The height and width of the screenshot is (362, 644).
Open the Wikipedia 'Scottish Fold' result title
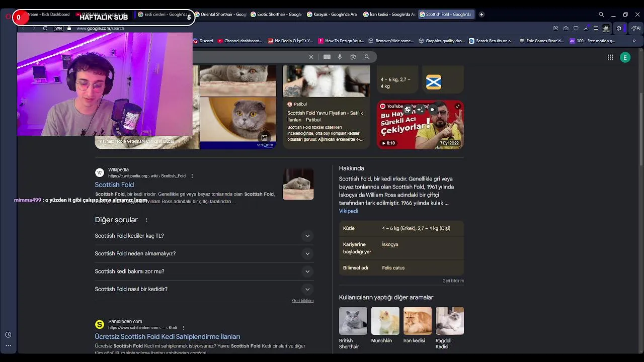(x=114, y=185)
